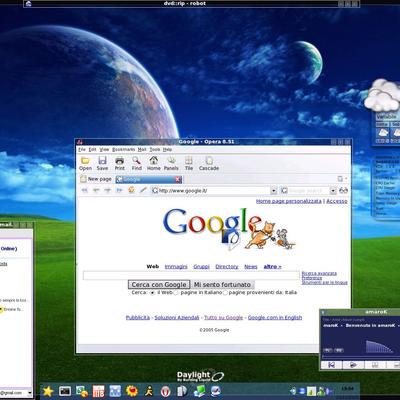Click the Cascade windows icon in Opera

click(x=209, y=161)
